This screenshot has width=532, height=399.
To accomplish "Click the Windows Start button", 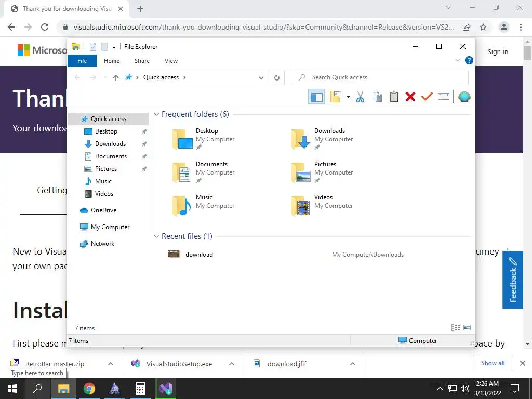I will [x=12, y=389].
